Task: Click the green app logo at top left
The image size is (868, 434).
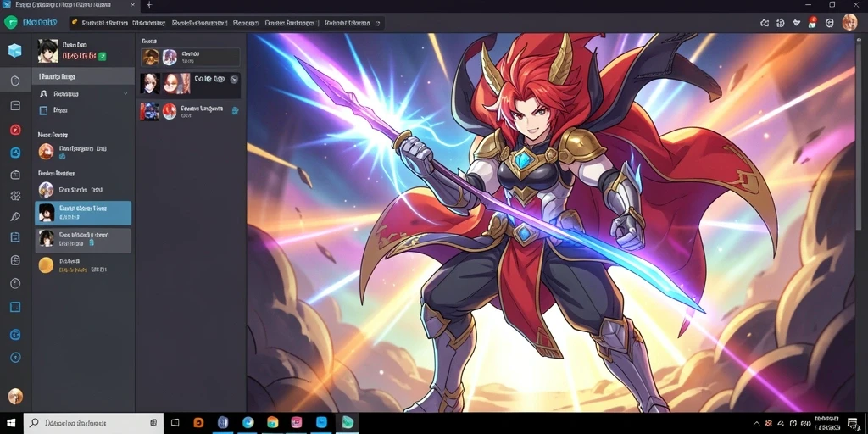Action: pos(11,22)
